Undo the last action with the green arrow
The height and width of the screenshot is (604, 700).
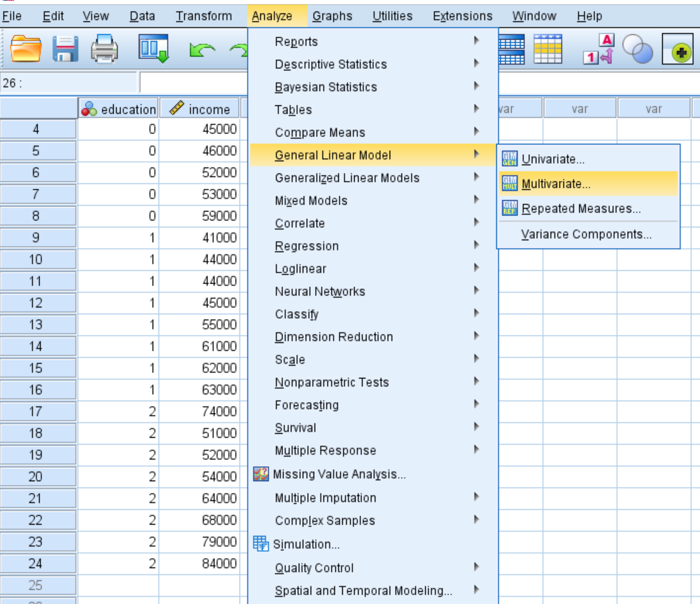coord(202,50)
